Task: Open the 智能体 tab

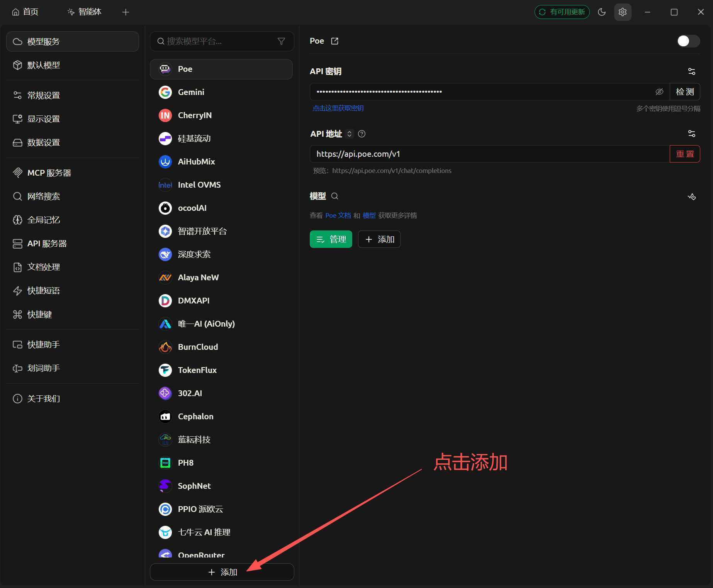Action: (84, 12)
